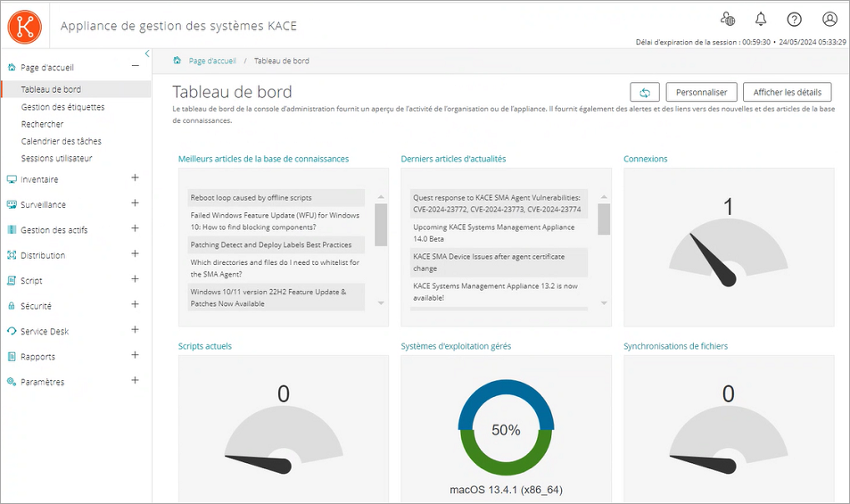
Task: Click the home icon in the breadcrumb
Action: coord(177,61)
